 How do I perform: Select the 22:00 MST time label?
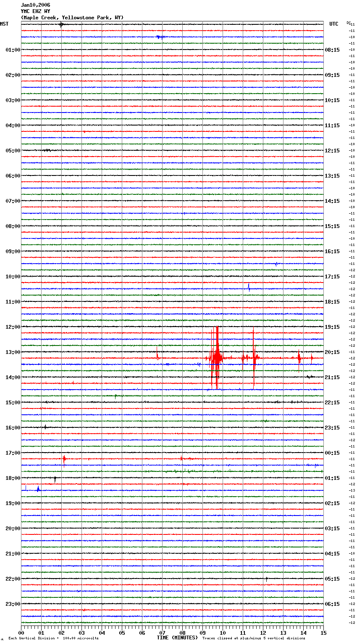[x=13, y=579]
